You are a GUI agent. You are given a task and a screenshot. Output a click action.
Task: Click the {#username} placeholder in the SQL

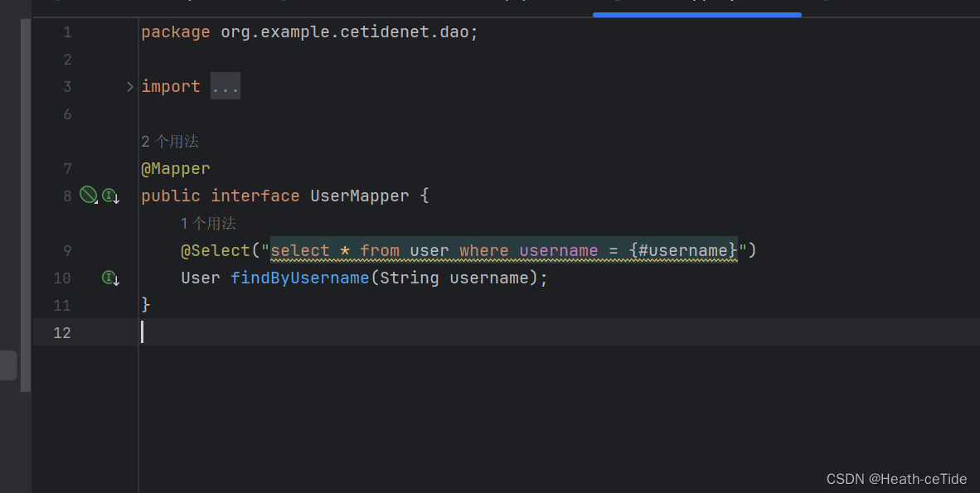pyautogui.click(x=683, y=250)
